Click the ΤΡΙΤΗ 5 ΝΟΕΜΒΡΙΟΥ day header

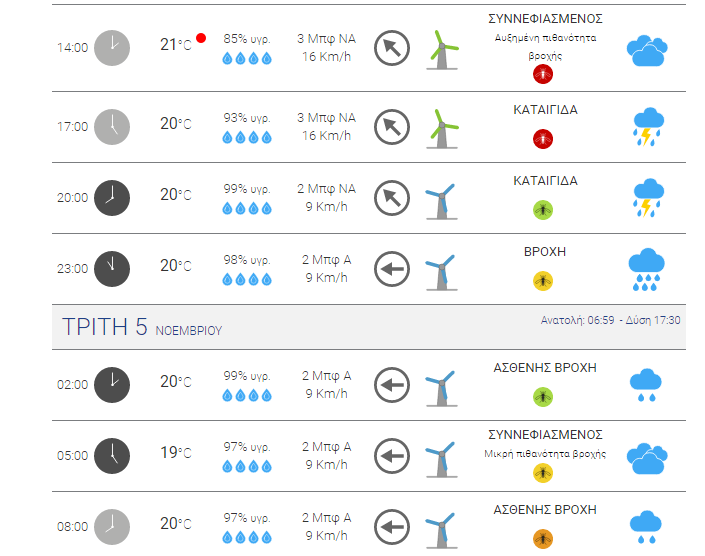click(x=142, y=327)
